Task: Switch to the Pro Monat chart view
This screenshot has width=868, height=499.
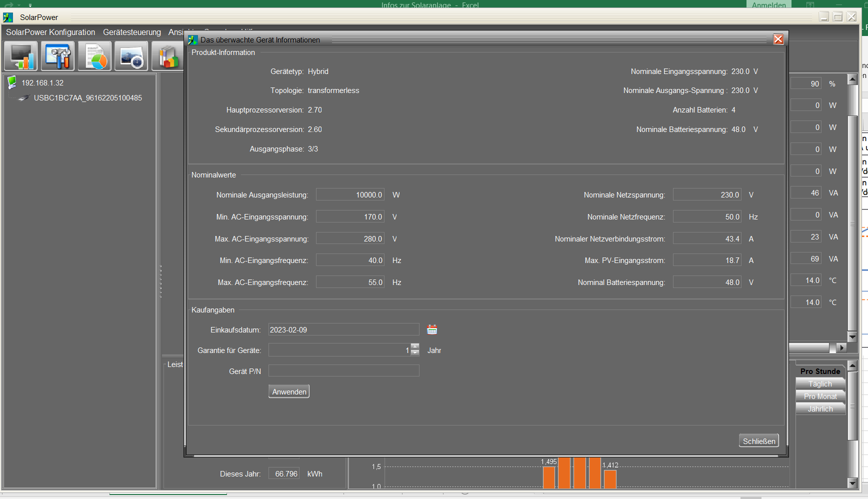Action: coord(820,396)
